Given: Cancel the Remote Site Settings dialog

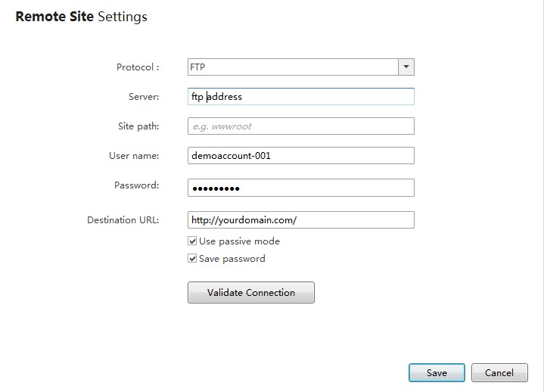Looking at the screenshot, I should click(499, 372).
